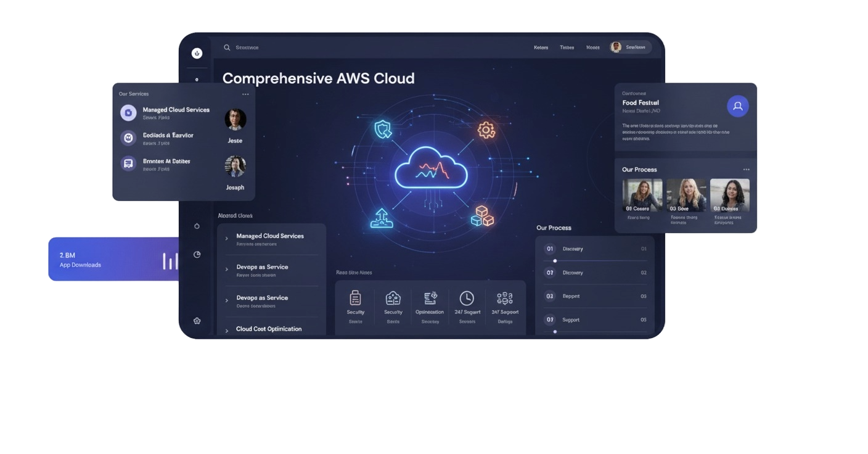Viewport: 868px width, 454px height.
Task: Click the flower-shaped icon at sidebar bottom
Action: click(x=197, y=321)
